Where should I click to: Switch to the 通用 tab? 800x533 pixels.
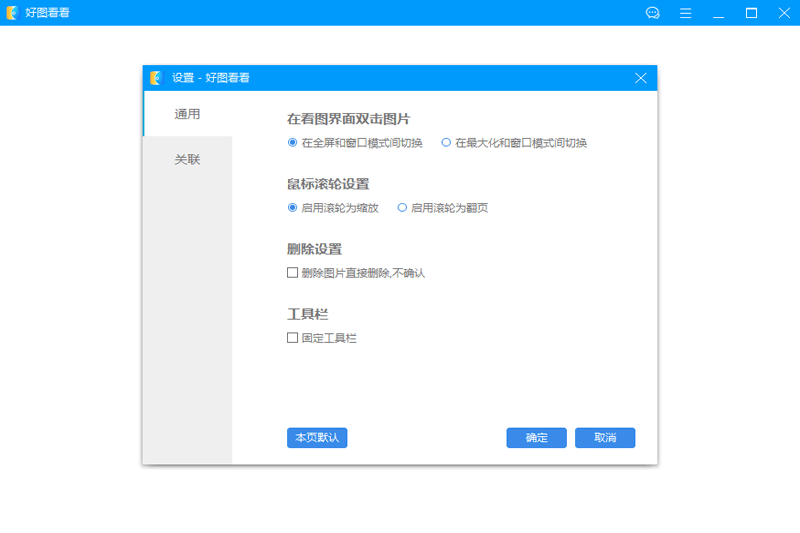pyautogui.click(x=187, y=114)
